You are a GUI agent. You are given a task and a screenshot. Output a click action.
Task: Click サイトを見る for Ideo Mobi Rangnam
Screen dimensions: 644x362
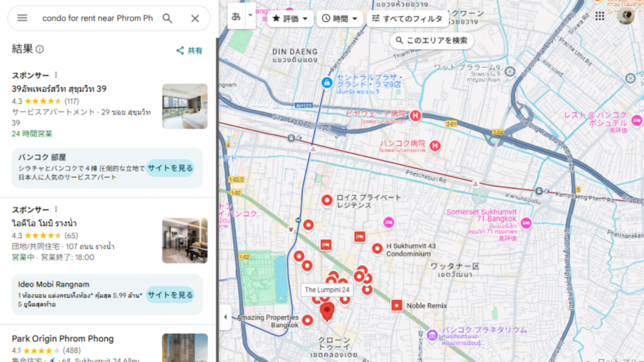click(x=170, y=295)
